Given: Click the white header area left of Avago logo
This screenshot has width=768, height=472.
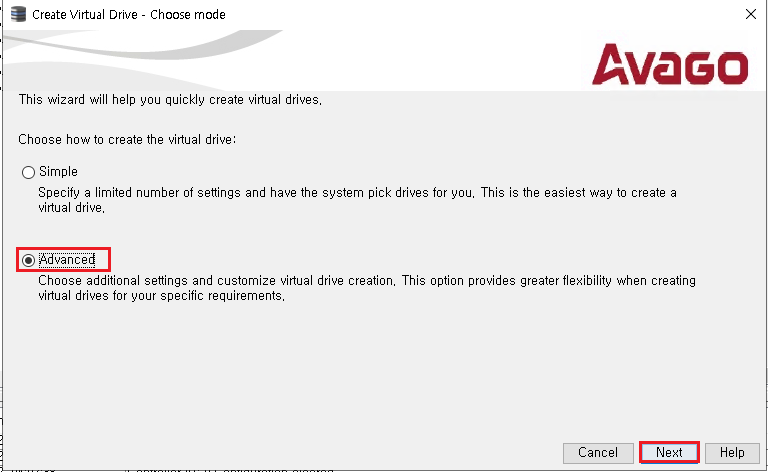Looking at the screenshot, I should pos(431,59).
